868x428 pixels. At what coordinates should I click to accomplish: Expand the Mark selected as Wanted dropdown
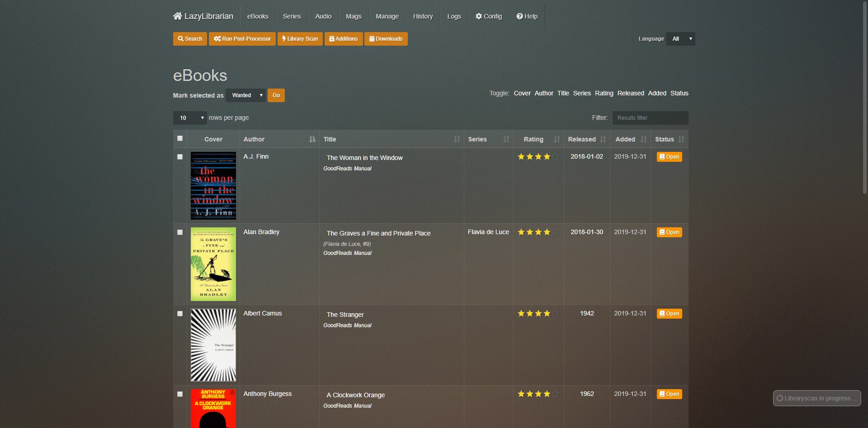245,95
